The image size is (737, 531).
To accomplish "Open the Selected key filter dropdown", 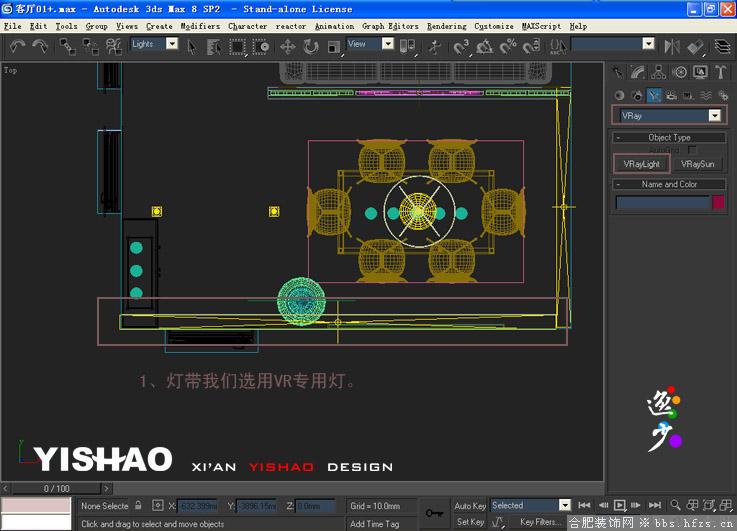I will 565,505.
